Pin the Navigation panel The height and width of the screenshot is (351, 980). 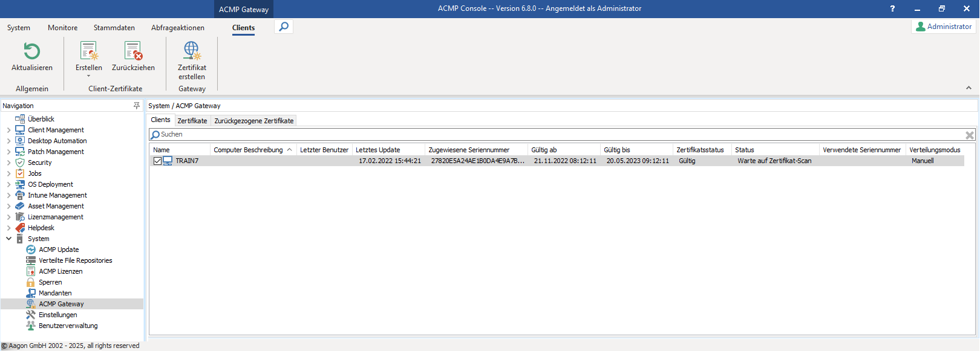137,106
